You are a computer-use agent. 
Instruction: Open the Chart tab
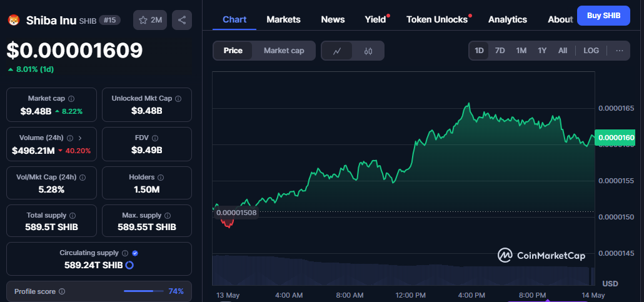(234, 19)
